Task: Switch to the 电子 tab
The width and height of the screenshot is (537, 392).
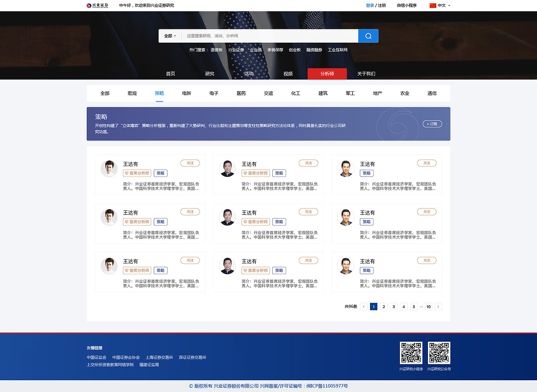Action: click(x=214, y=93)
